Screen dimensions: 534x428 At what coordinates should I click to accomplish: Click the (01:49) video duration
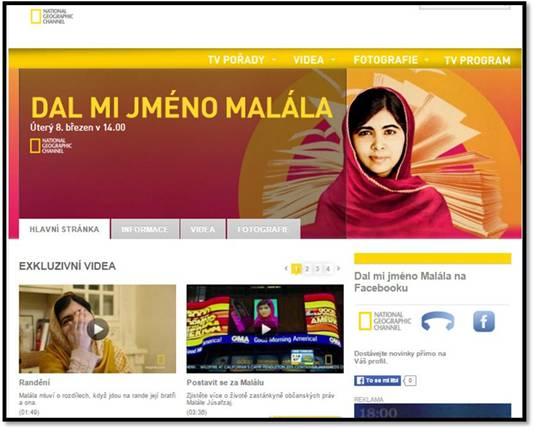pyautogui.click(x=29, y=412)
